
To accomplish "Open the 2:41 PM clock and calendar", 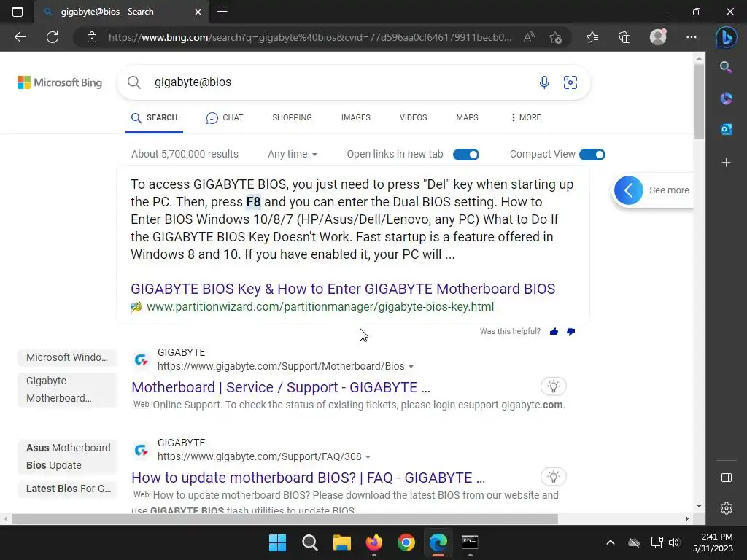I will (x=713, y=542).
